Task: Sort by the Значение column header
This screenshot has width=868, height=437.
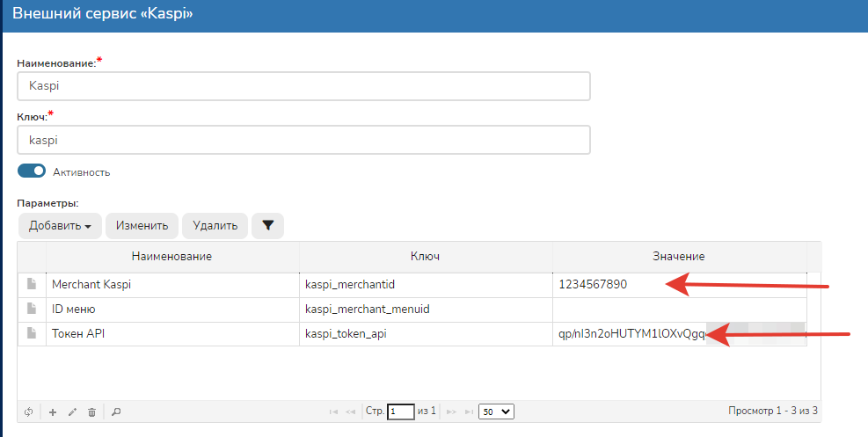Action: click(679, 256)
